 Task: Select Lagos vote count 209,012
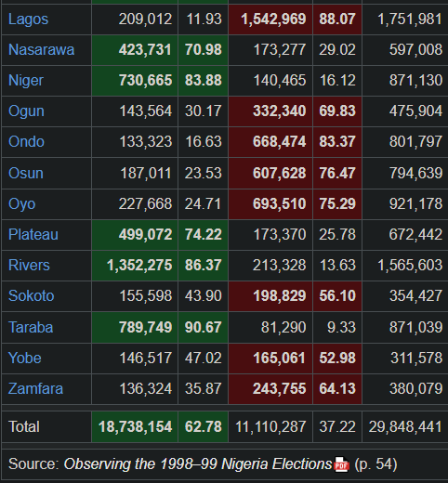click(x=145, y=20)
